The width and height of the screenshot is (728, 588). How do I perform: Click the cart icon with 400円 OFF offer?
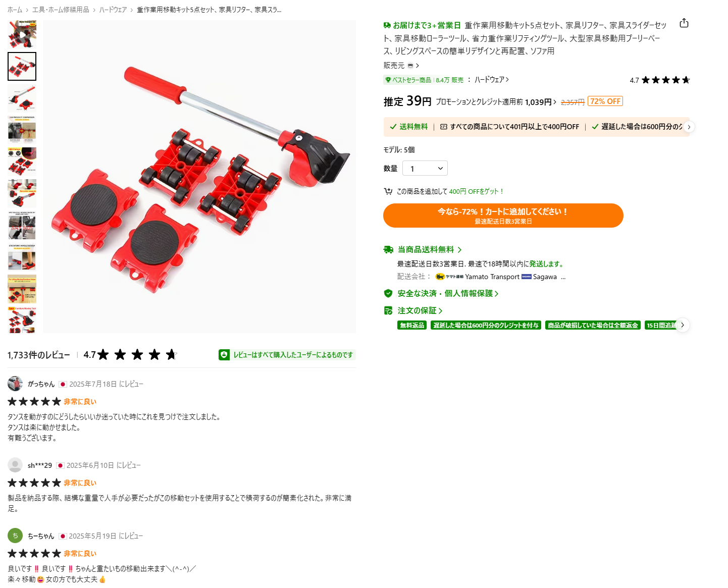click(388, 191)
